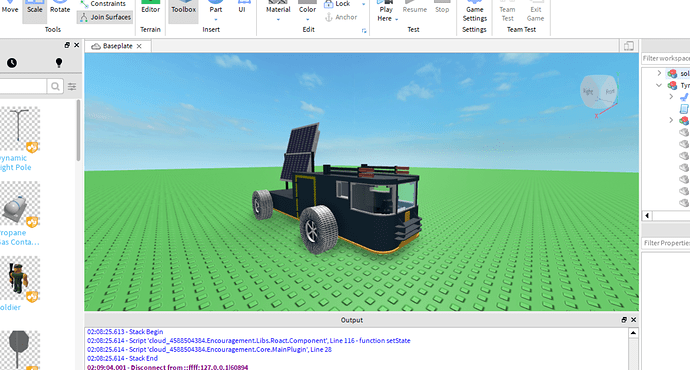Open Edit group dialog launcher
This screenshot has width=690, height=370.
[x=364, y=31]
